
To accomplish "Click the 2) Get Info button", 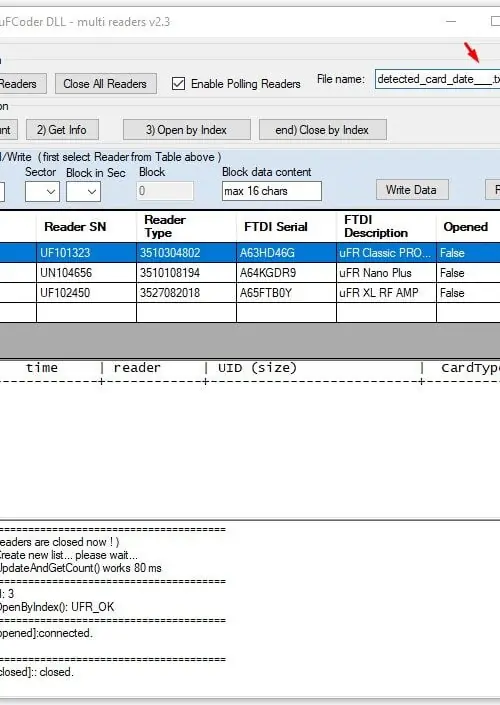I will [62, 130].
